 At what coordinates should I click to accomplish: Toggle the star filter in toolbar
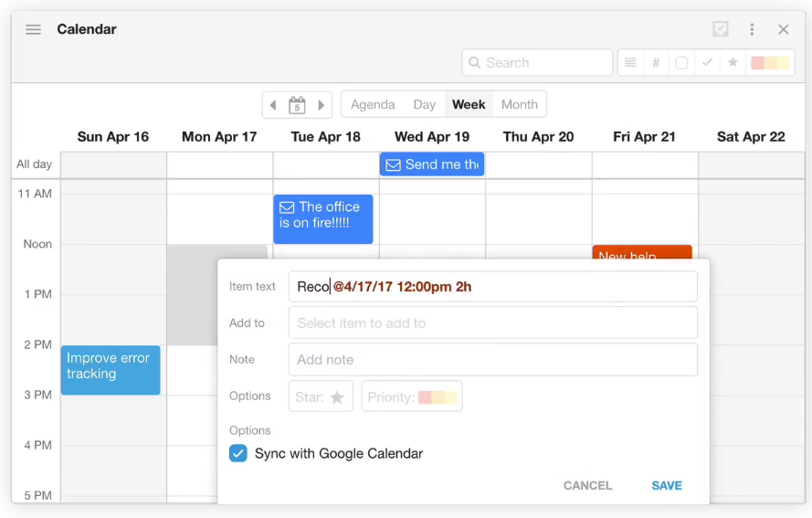pyautogui.click(x=733, y=63)
